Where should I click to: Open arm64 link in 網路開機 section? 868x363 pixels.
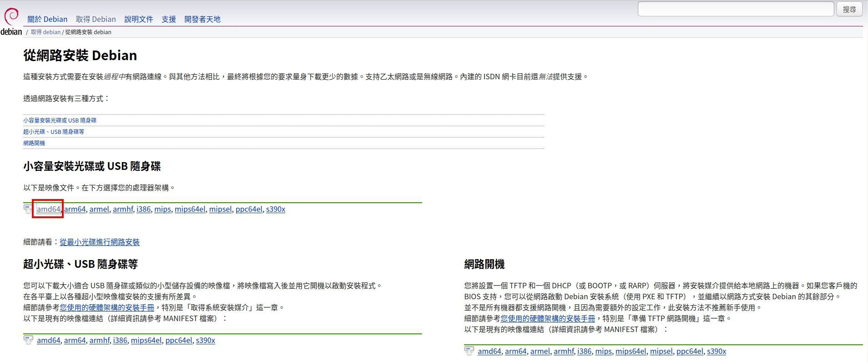(x=515, y=351)
